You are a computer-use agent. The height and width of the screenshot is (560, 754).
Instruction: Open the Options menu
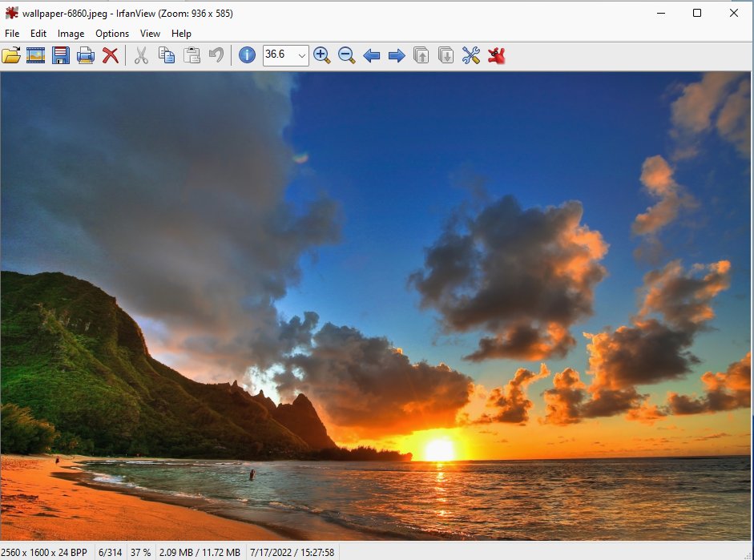[x=112, y=34]
